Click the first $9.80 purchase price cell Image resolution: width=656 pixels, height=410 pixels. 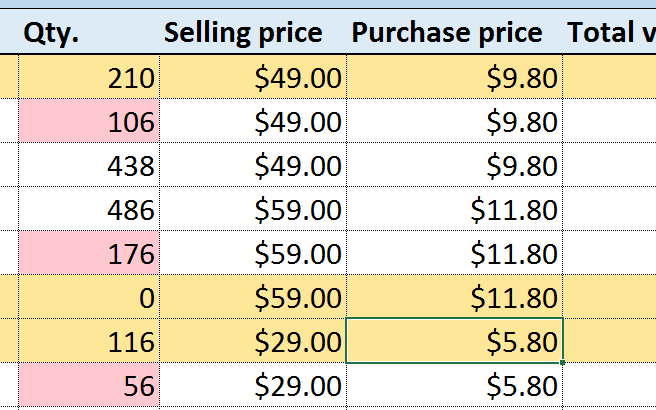pos(454,77)
